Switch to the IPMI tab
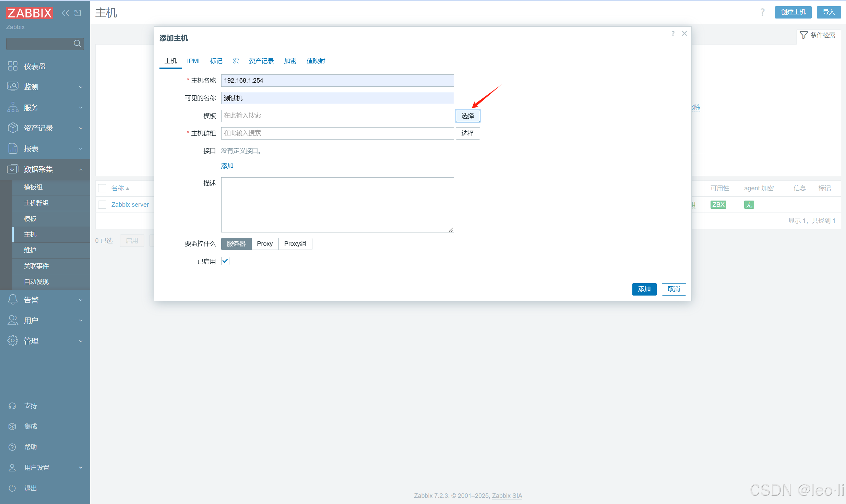 [x=193, y=61]
